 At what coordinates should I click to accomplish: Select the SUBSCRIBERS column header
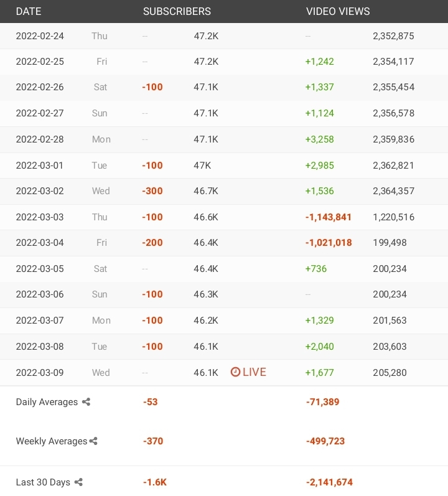coord(177,11)
